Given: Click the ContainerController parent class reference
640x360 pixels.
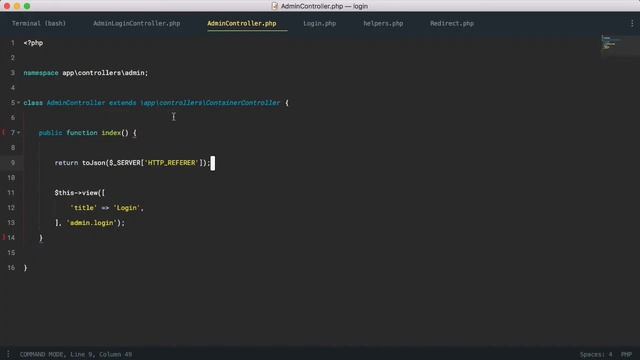Looking at the screenshot, I should point(242,103).
